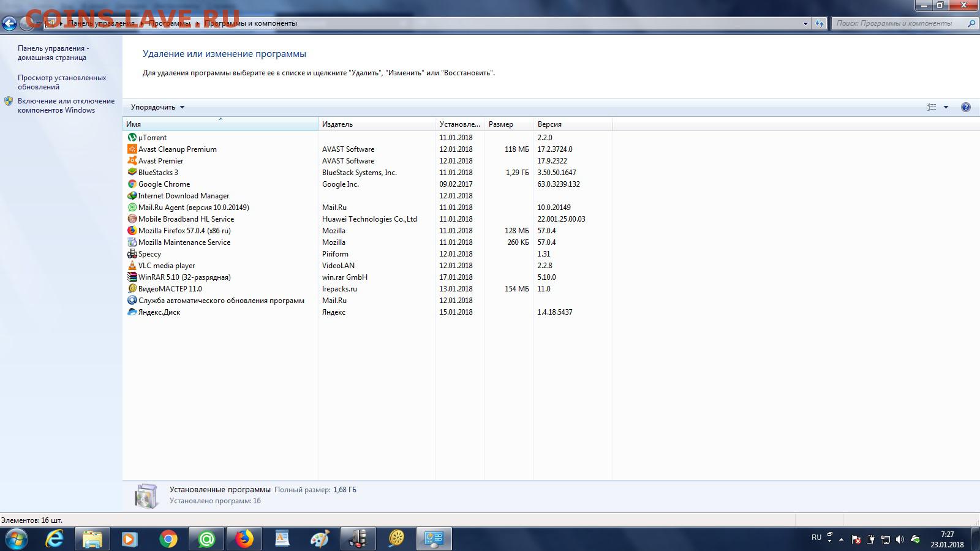Select publisher cell Piriform
This screenshot has width=980, height=551.
335,254
